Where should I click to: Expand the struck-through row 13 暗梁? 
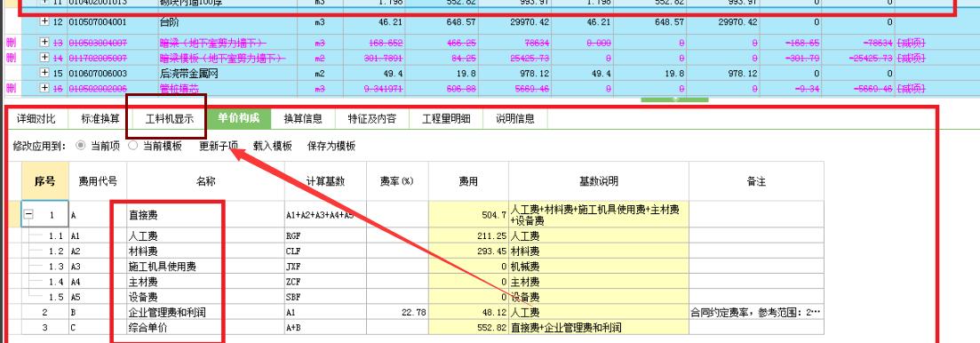coord(44,43)
